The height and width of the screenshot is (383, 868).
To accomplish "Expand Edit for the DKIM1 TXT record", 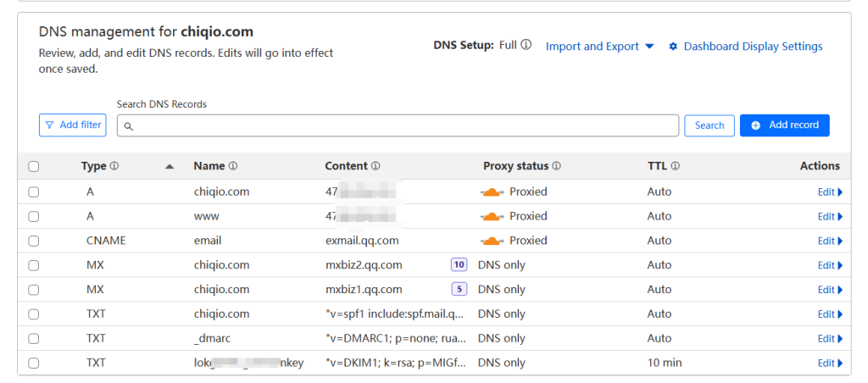I will pyautogui.click(x=831, y=363).
